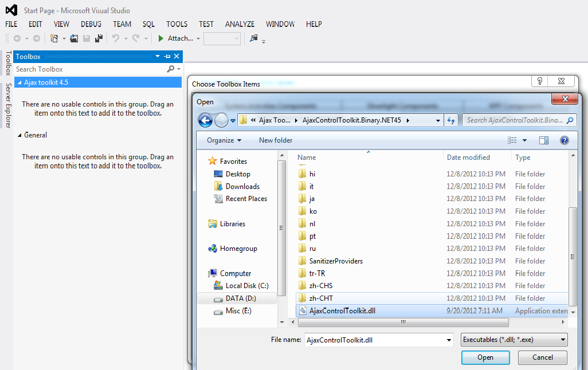The image size is (588, 370).
Task: Open the FILE menu
Action: click(x=11, y=24)
